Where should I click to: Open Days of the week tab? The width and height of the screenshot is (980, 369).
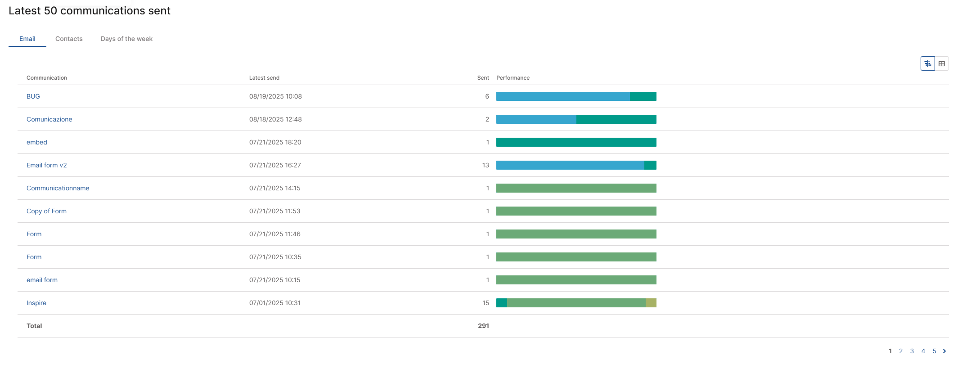tap(126, 39)
